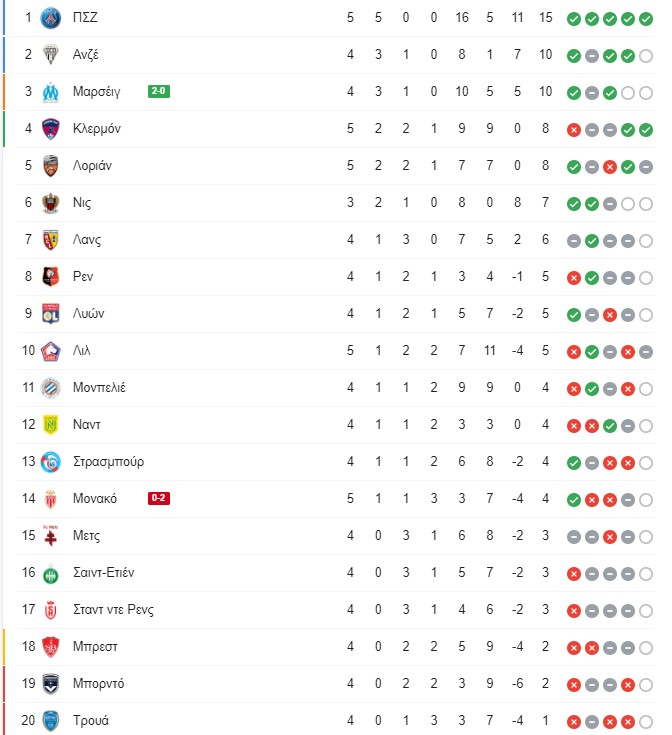Click the Λοριάν club badge
The width and height of the screenshot is (672, 735).
51,166
